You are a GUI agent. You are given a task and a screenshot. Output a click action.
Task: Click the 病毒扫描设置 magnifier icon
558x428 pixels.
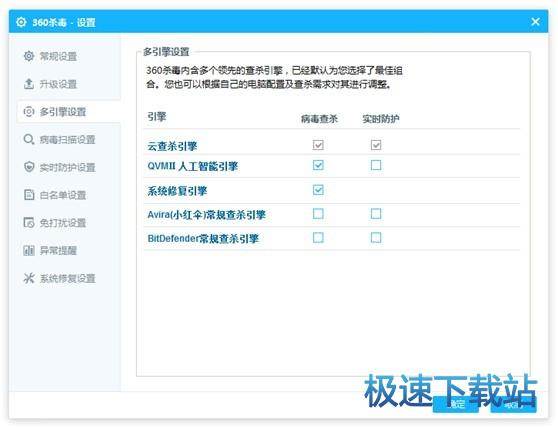(29, 139)
